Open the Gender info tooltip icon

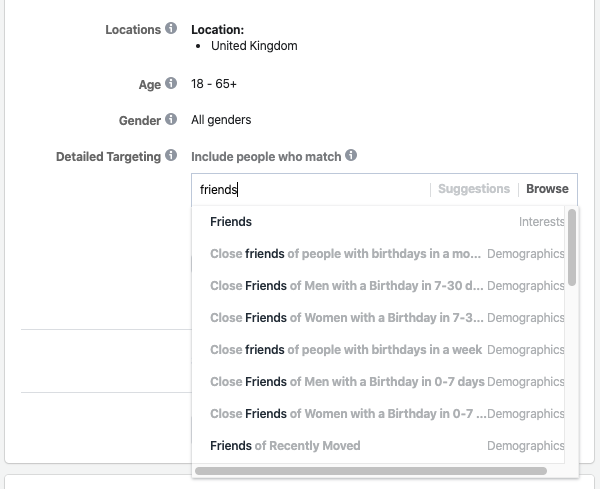pyautogui.click(x=172, y=121)
